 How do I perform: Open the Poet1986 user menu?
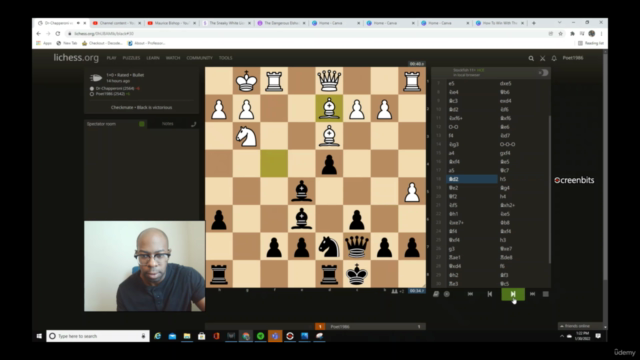[573, 58]
